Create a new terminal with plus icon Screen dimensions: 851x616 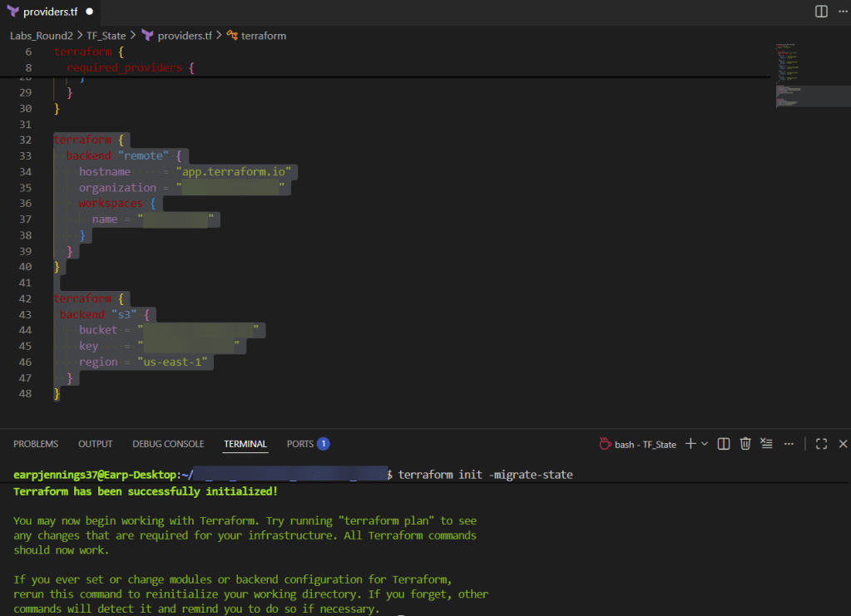[690, 444]
